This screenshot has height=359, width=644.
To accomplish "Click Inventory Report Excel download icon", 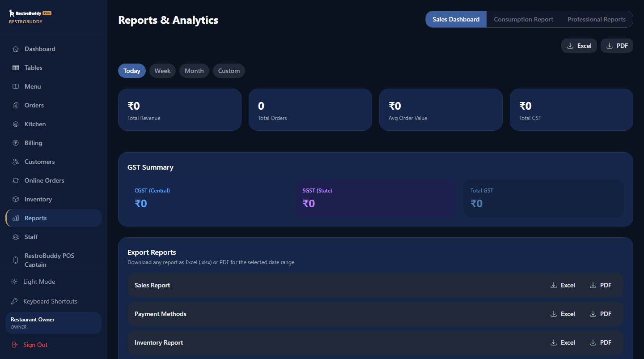I will (554, 342).
